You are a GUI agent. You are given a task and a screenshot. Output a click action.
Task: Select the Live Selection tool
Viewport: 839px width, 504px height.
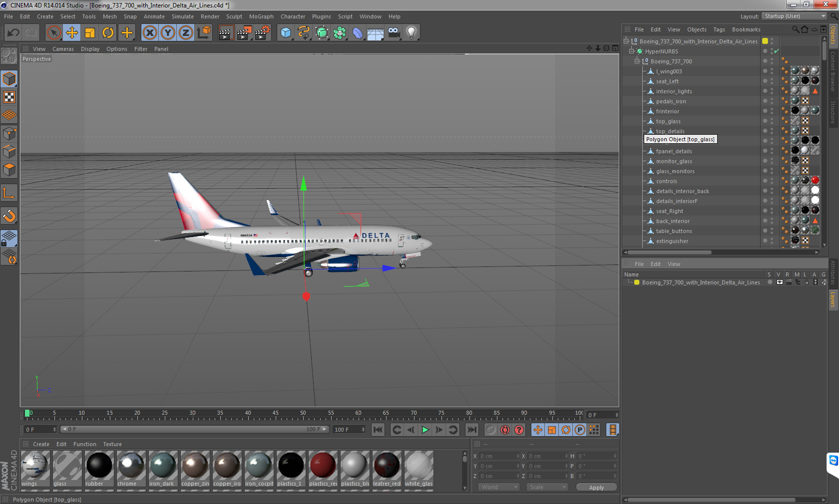pos(53,33)
